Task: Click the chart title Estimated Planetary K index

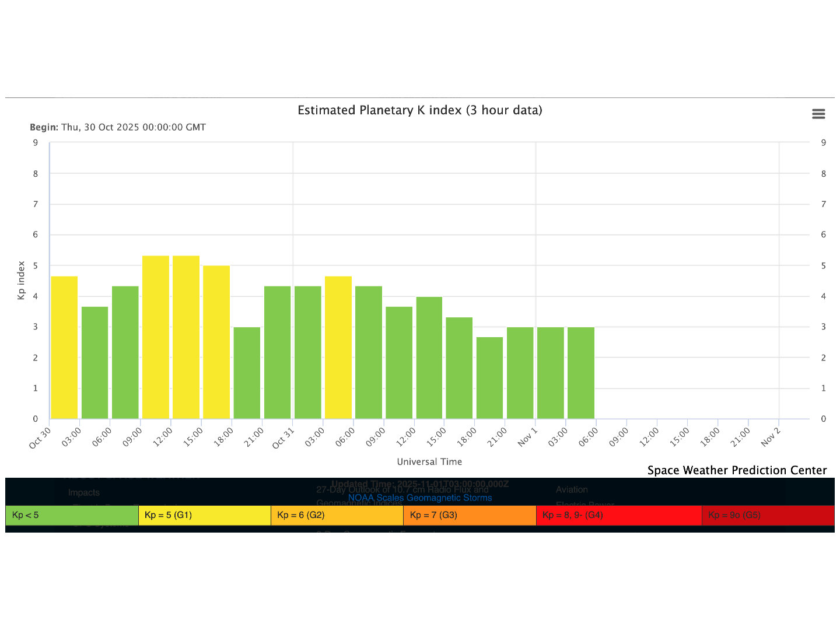Action: 419,110
